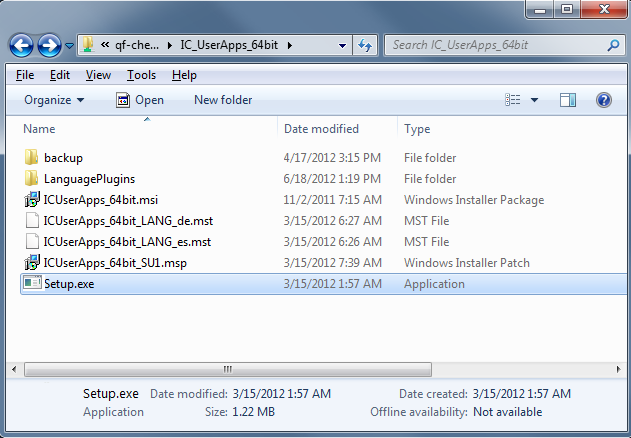Image resolution: width=631 pixels, height=438 pixels.
Task: Show the preview pane using the toolbar icon
Action: 567,100
